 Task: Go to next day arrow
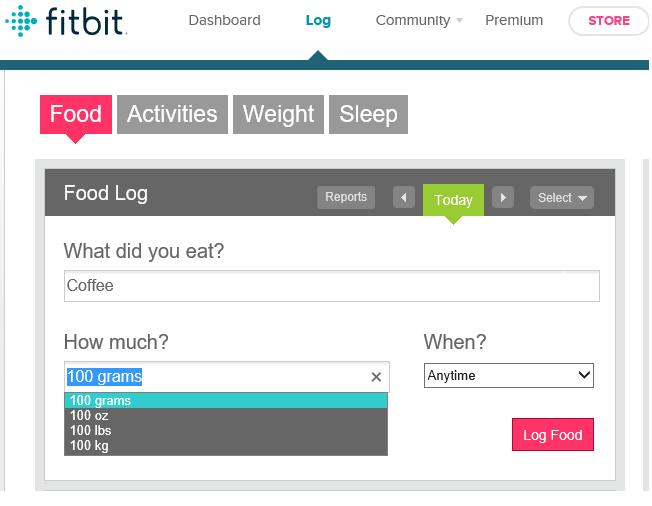click(x=503, y=198)
